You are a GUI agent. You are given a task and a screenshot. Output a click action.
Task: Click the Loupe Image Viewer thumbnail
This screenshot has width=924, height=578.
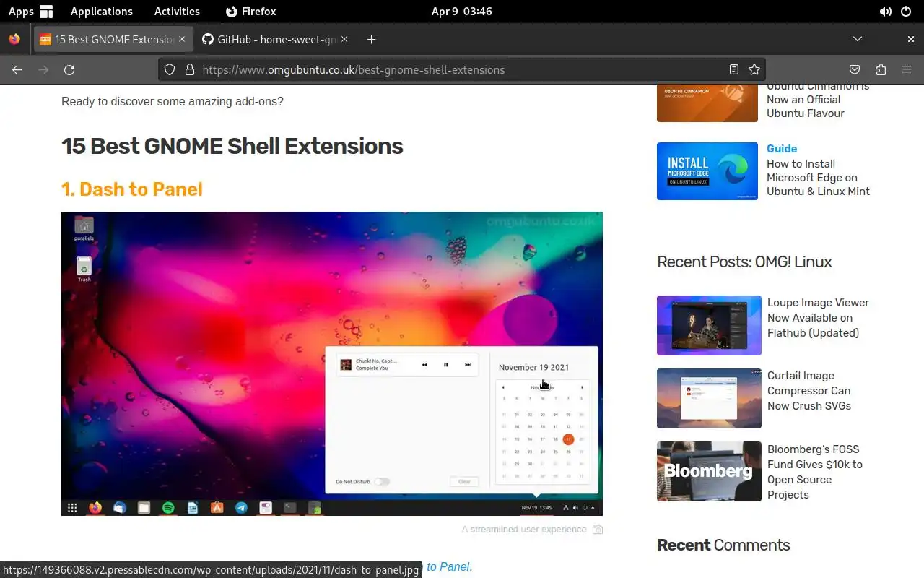709,325
